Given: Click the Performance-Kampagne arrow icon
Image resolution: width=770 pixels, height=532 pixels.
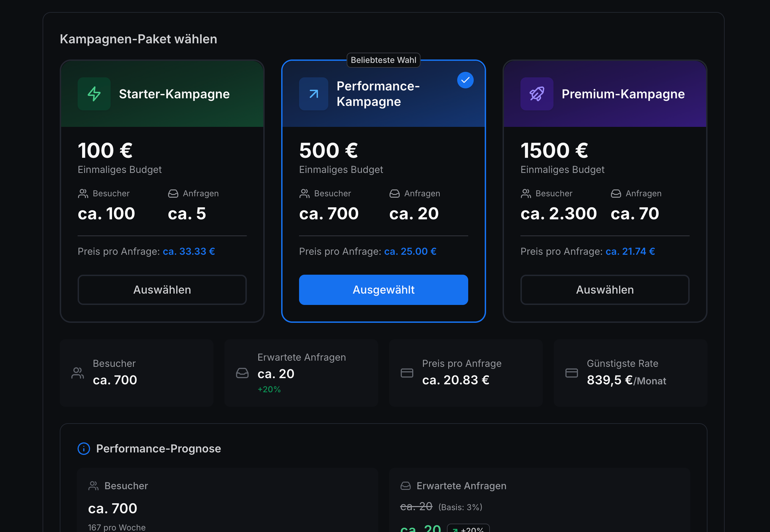Looking at the screenshot, I should 313,94.
